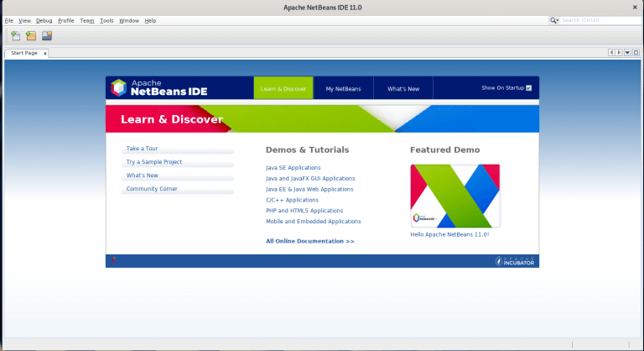Open the Tools menu
The height and width of the screenshot is (351, 644).
[x=106, y=21]
